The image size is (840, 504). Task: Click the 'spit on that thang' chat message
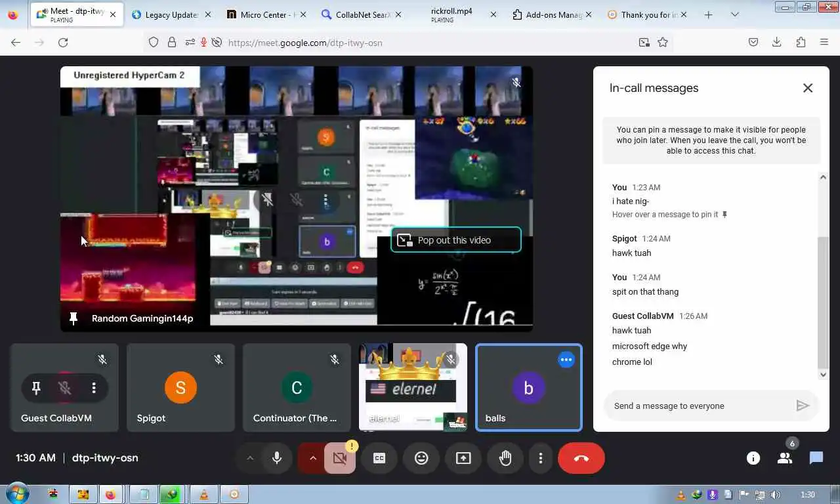645,291
